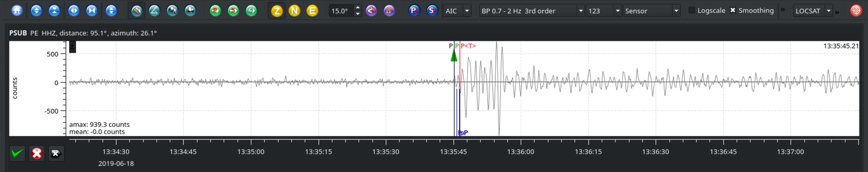Click the green P pick marker triangle
Image resolution: width=868 pixels, height=172 pixels.
[x=454, y=55]
